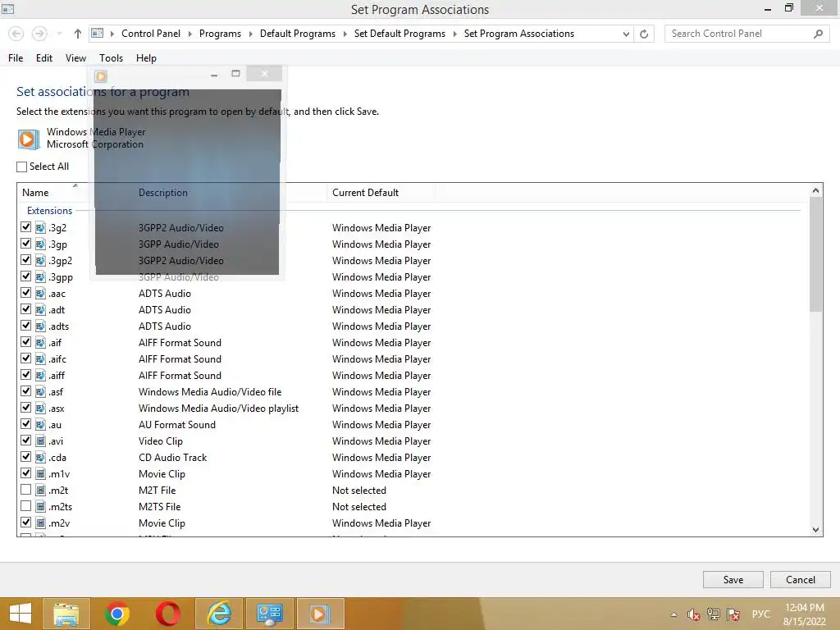Click the window icon in the title bar
Image resolution: width=840 pixels, height=630 pixels.
[8, 8]
